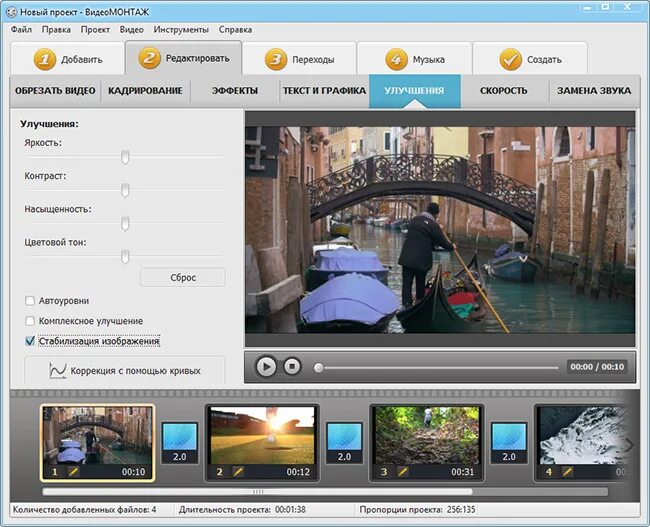Enable Комплексное улучшение checkbox

tap(30, 321)
